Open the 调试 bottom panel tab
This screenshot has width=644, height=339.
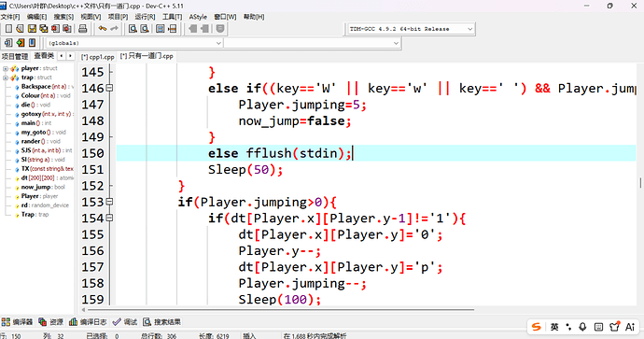pos(125,322)
